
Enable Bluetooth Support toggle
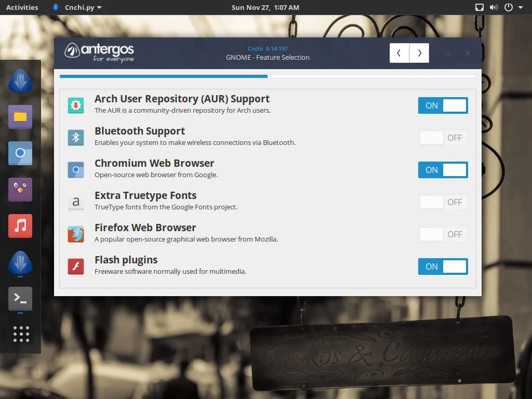[x=443, y=137]
